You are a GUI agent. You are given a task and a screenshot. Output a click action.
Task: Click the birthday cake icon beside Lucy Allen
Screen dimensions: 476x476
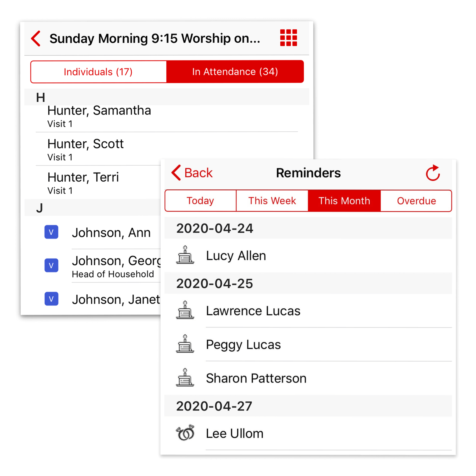pos(185,255)
